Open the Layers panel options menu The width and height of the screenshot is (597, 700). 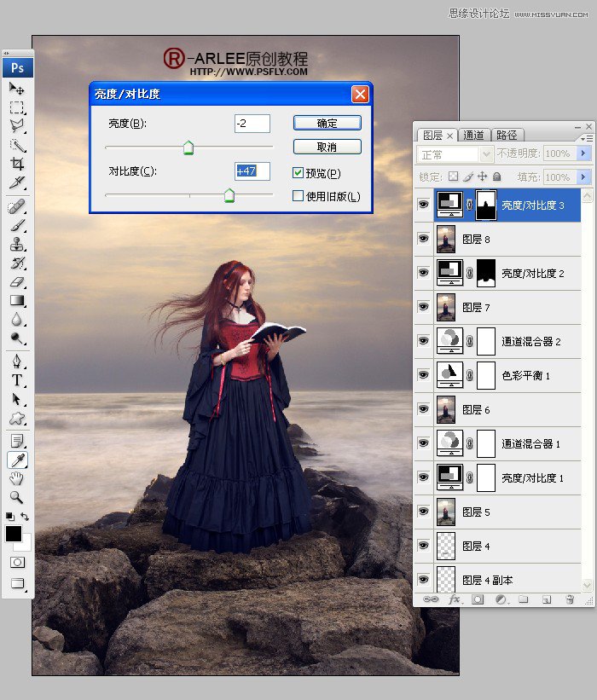tap(587, 139)
